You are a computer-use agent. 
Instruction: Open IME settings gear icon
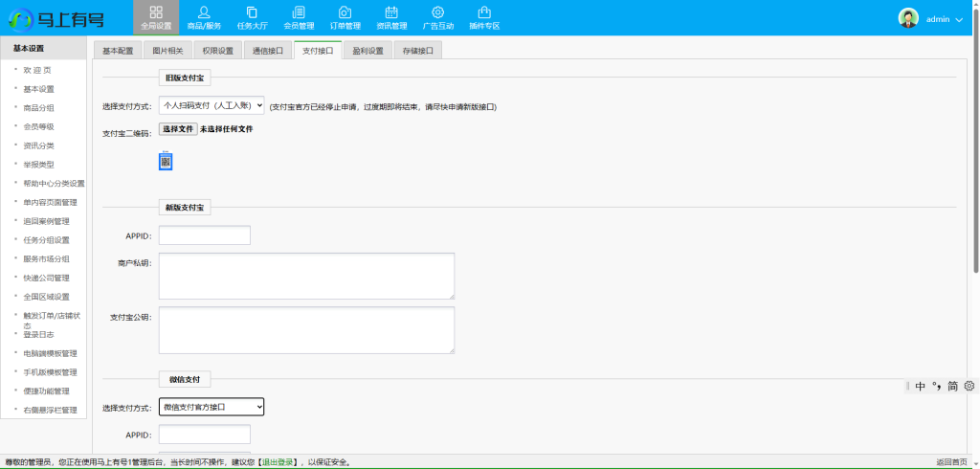click(969, 386)
